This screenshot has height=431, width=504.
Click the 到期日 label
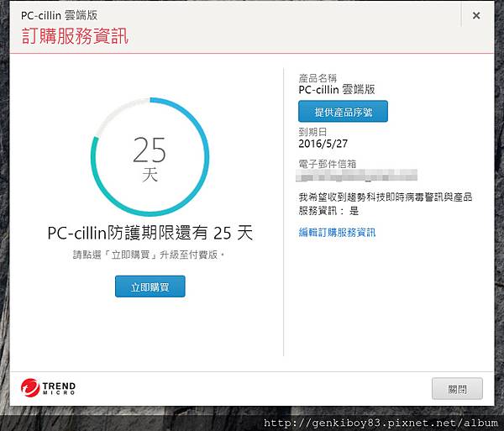click(312, 132)
